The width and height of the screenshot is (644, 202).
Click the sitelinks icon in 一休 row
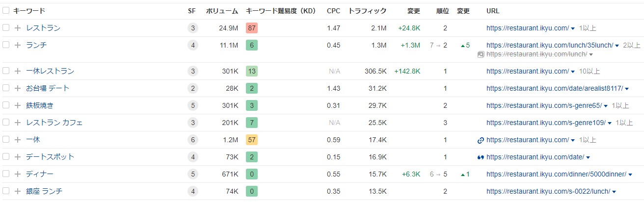coord(481,140)
